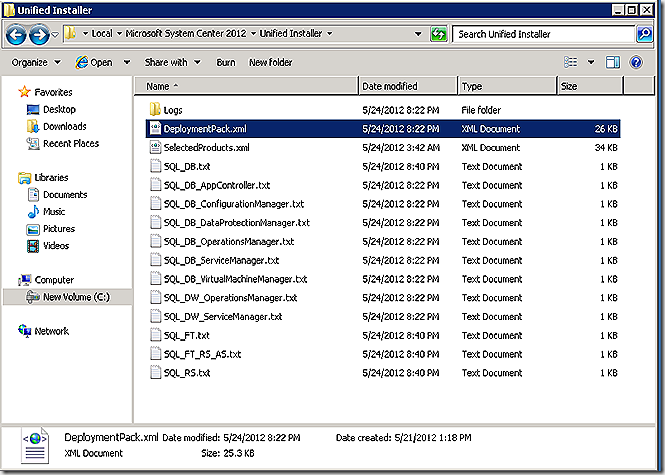Click the SQL_RS.txt file icon
Image resolution: width=665 pixels, height=475 pixels.
tap(156, 372)
